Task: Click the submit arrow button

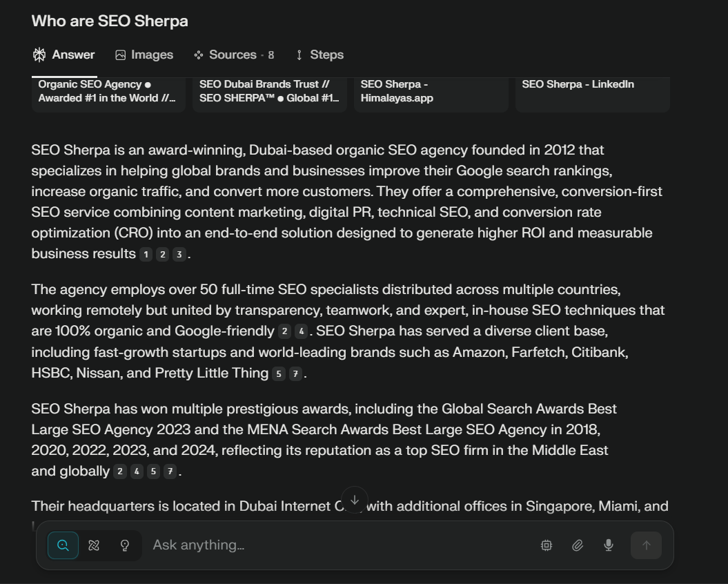Action: click(x=647, y=545)
